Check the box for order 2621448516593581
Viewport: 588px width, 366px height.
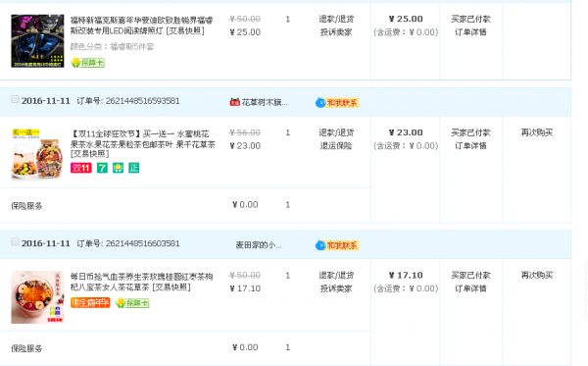click(15, 99)
